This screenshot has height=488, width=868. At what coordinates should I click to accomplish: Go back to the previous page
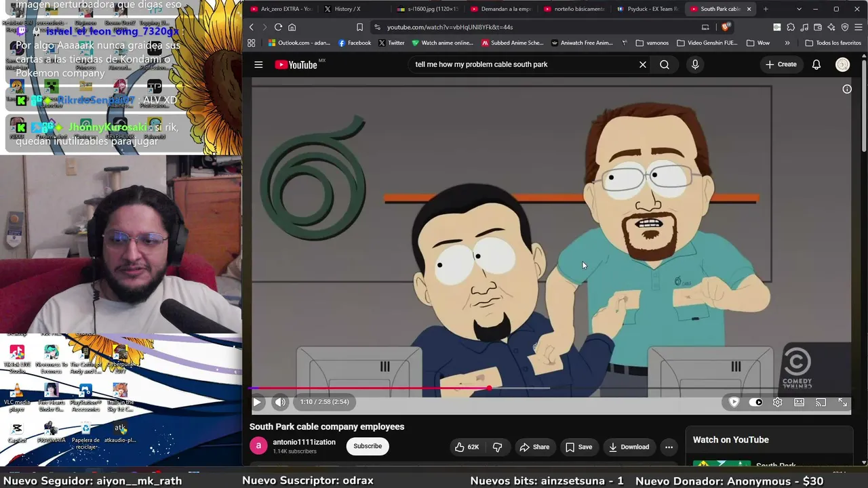coord(251,27)
